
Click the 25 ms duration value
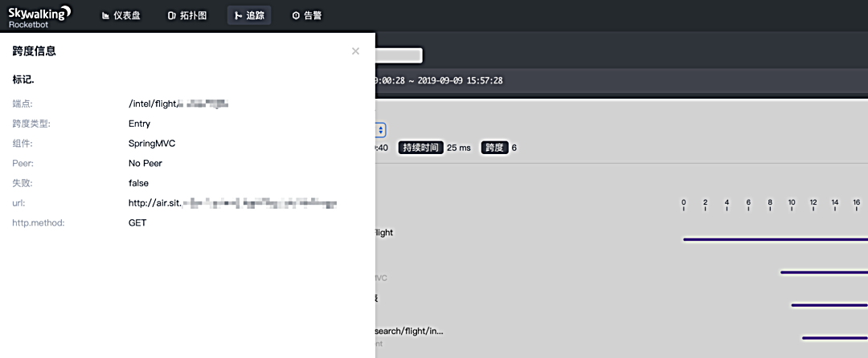[x=458, y=148]
